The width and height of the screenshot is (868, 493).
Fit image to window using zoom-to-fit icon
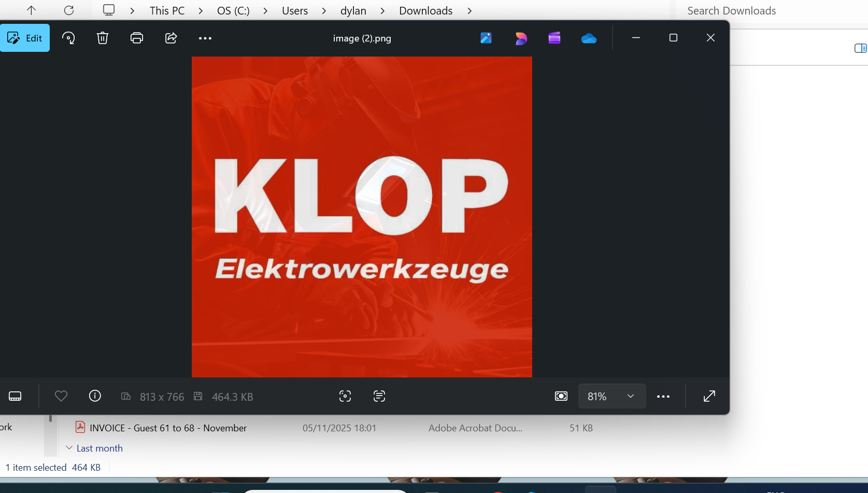561,396
